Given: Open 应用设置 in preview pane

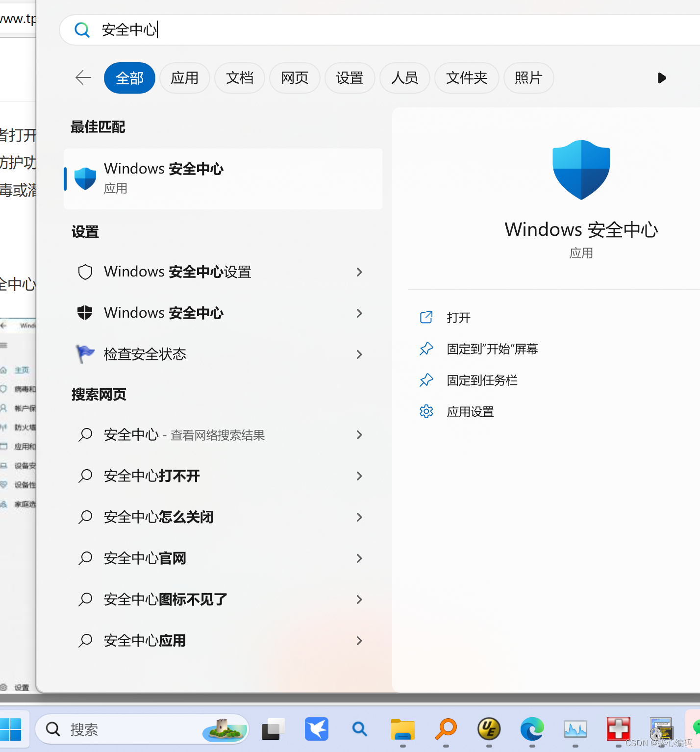Looking at the screenshot, I should click(x=471, y=412).
